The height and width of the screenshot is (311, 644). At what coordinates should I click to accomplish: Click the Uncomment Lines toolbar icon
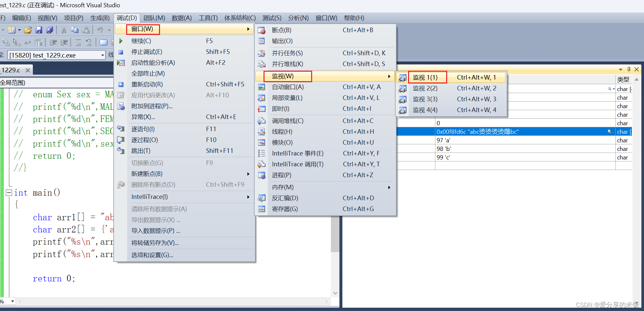(x=89, y=42)
